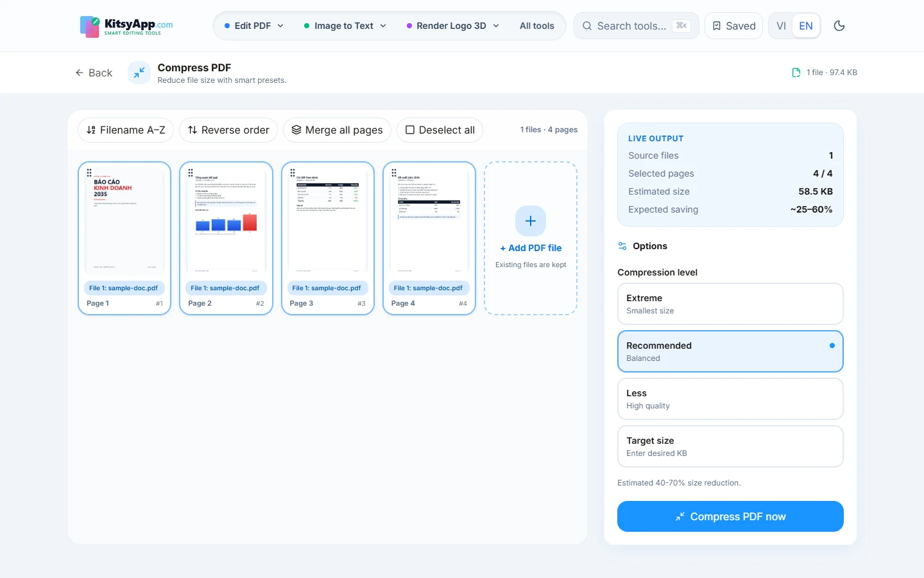Expand the Image to Text dropdown

tap(345, 26)
